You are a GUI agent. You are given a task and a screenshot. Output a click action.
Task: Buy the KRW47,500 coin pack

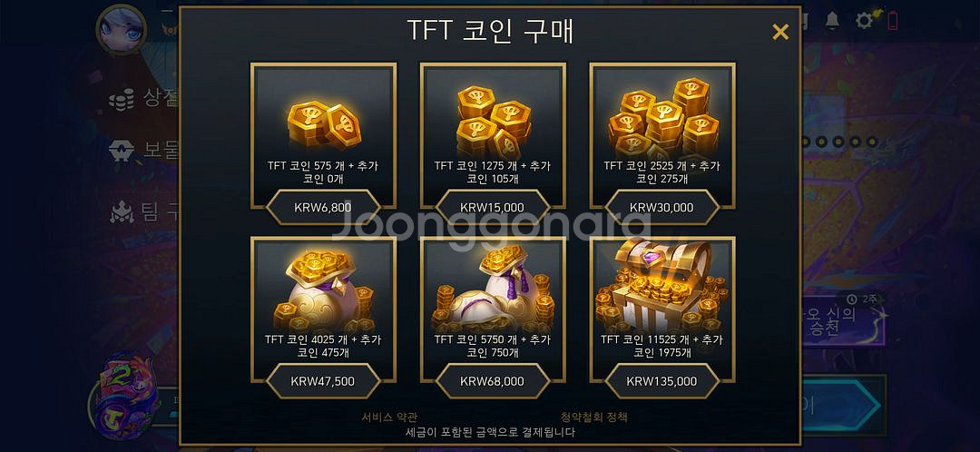click(323, 381)
